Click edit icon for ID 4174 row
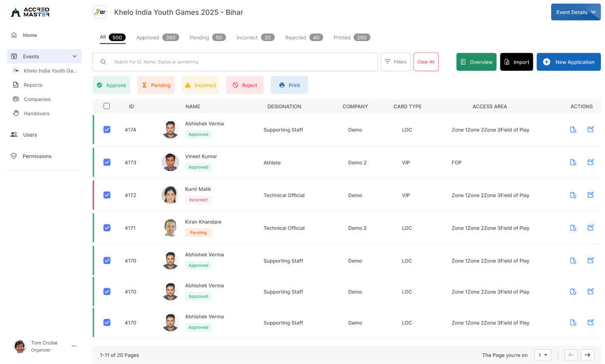This screenshot has height=364, width=605. 590,129
